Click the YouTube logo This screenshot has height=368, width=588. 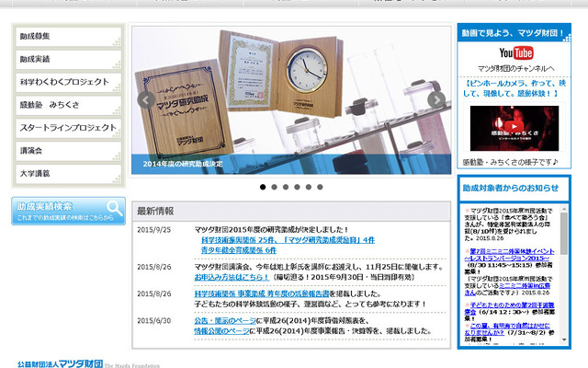(516, 53)
